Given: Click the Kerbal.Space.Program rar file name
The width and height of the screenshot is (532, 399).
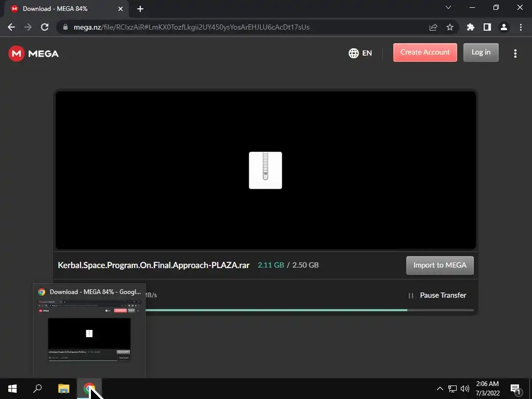Looking at the screenshot, I should click(x=154, y=265).
